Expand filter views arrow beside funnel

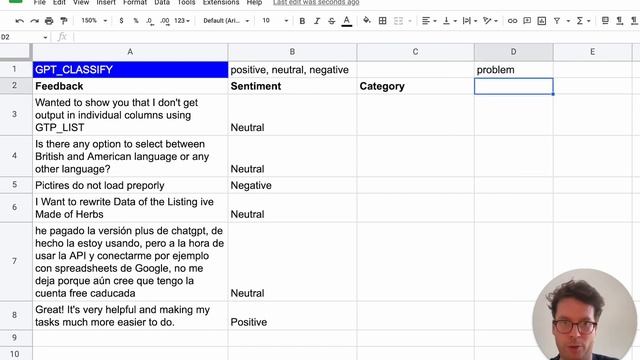tap(568, 21)
